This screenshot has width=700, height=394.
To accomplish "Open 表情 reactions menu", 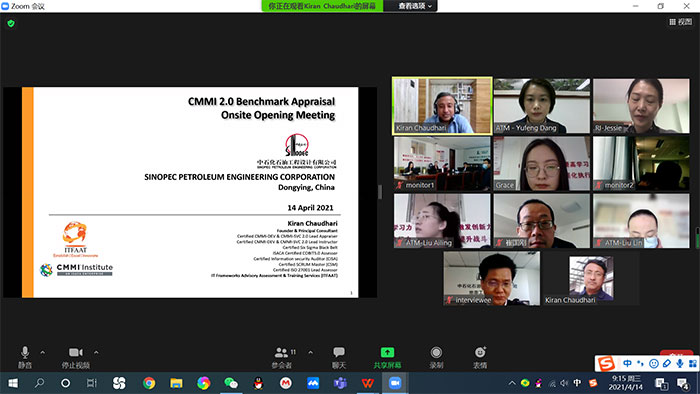I will (x=480, y=358).
